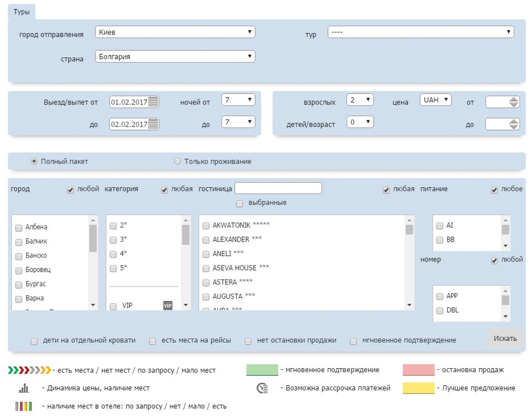The height and width of the screenshot is (416, 532).
Task: Click the meal plan list scroll-down arrow
Action: click(505, 246)
